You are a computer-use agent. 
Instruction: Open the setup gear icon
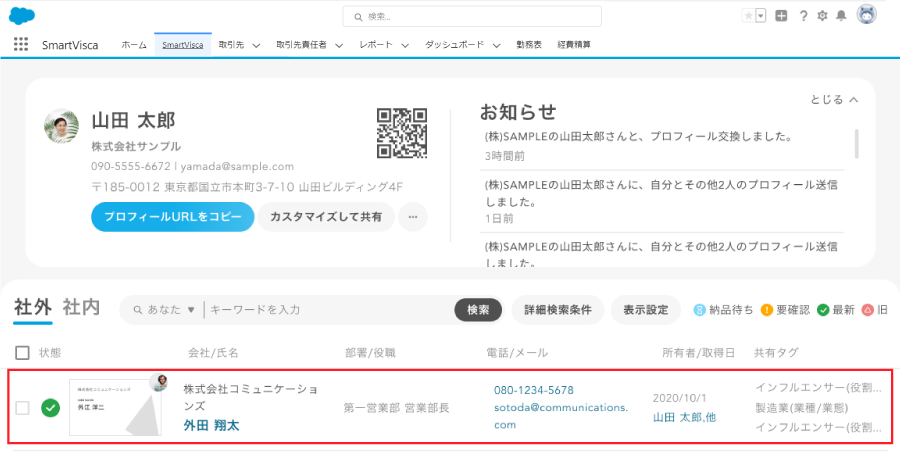tap(822, 16)
